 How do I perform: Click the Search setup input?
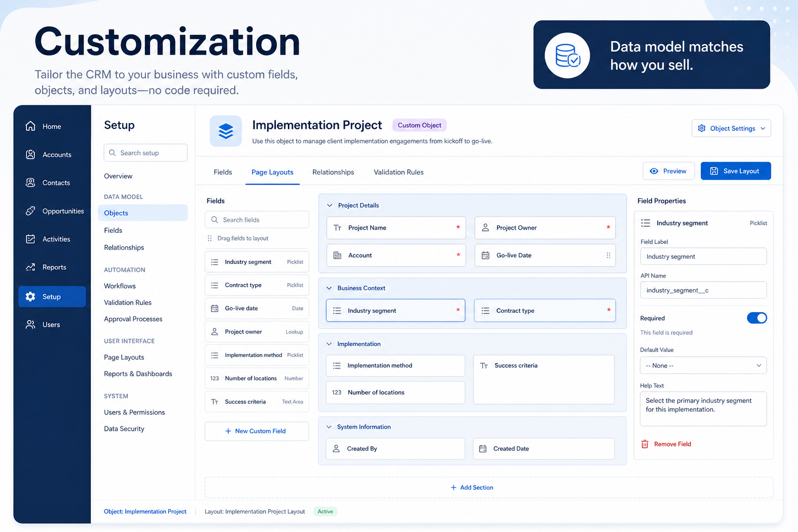tap(145, 153)
